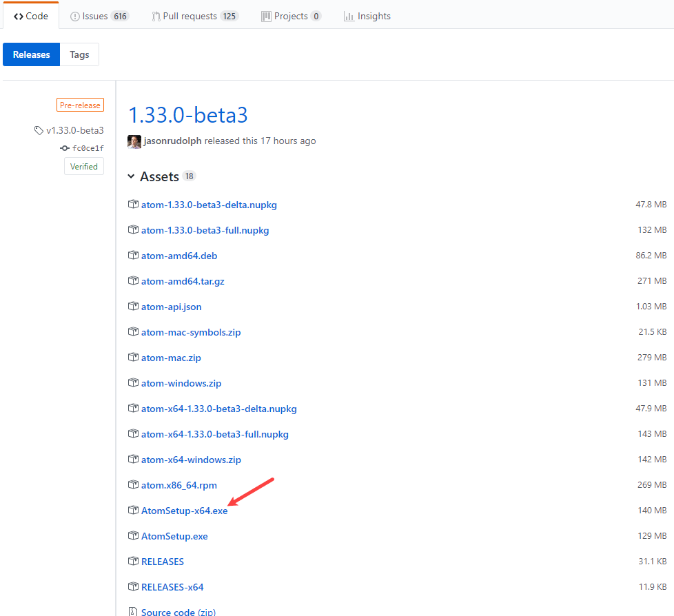
Task: Download AtomSetup-x64.exe
Action: click(185, 511)
